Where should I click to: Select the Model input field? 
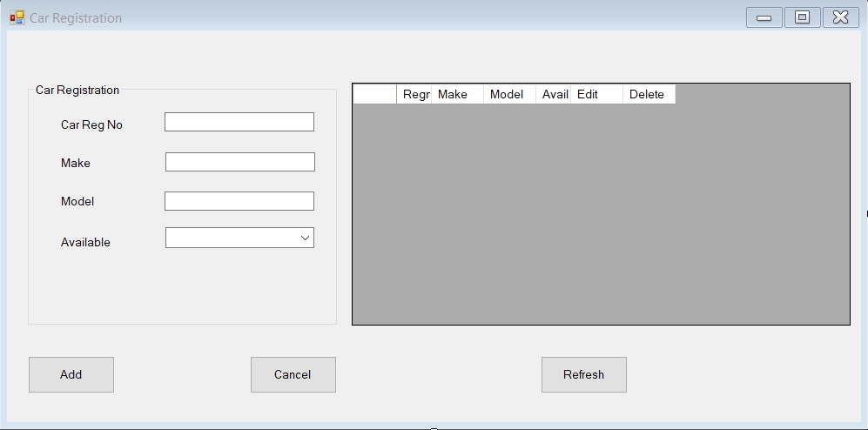click(239, 201)
